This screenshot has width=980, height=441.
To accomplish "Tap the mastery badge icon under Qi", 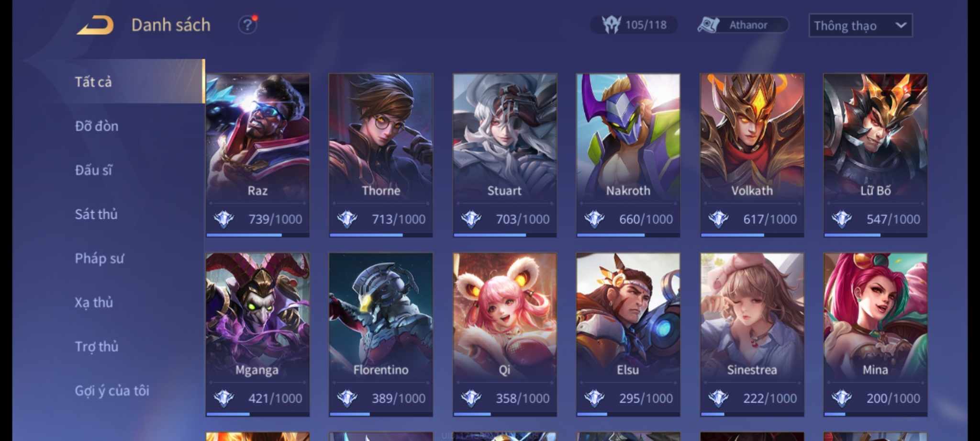I will pyautogui.click(x=471, y=398).
